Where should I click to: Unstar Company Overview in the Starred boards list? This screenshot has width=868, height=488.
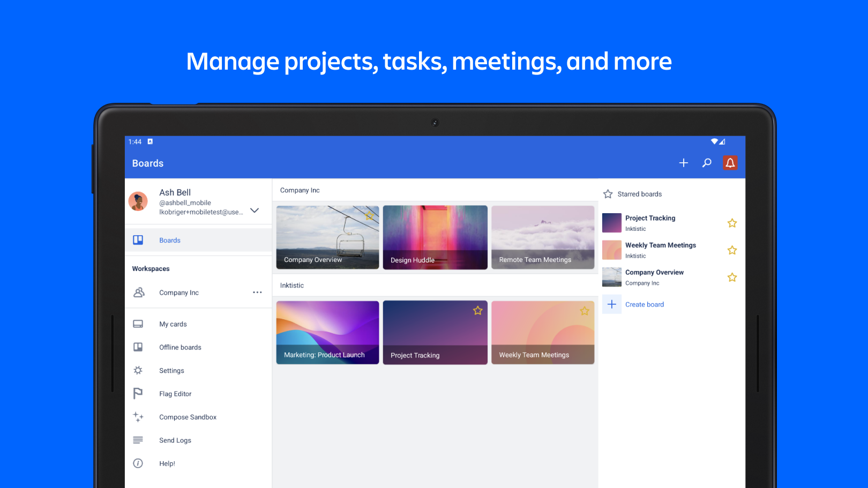[732, 277]
